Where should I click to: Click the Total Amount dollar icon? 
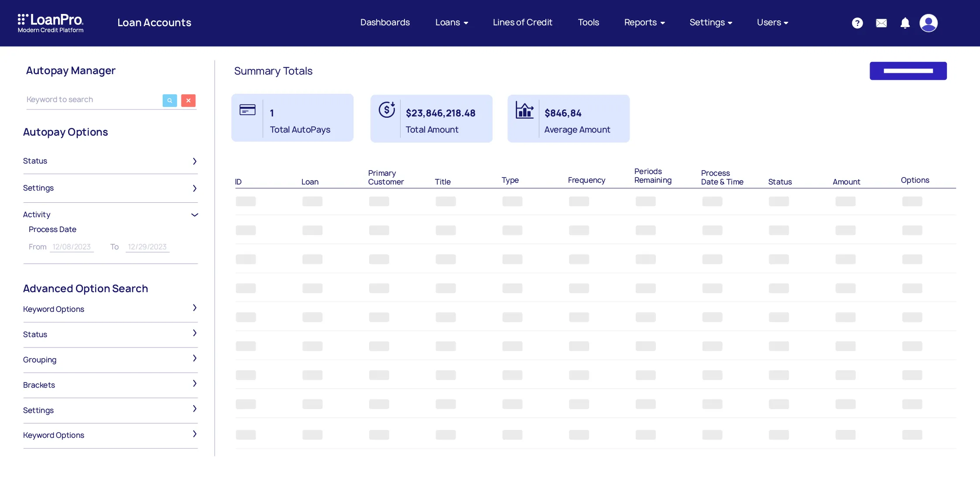point(387,110)
